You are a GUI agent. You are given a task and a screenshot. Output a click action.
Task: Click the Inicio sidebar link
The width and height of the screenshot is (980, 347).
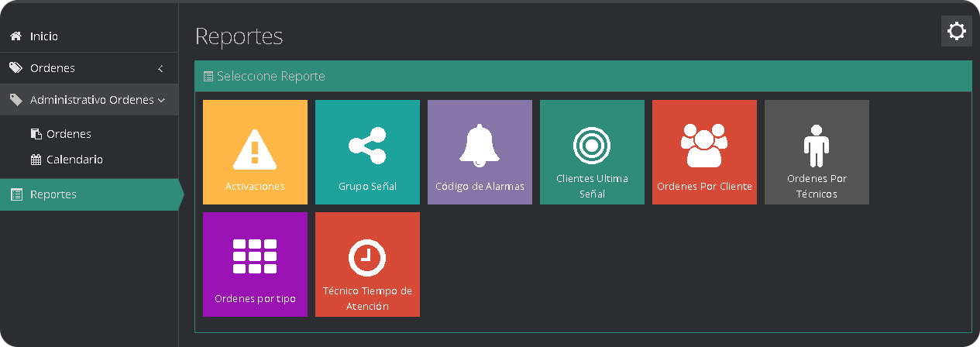click(x=44, y=36)
